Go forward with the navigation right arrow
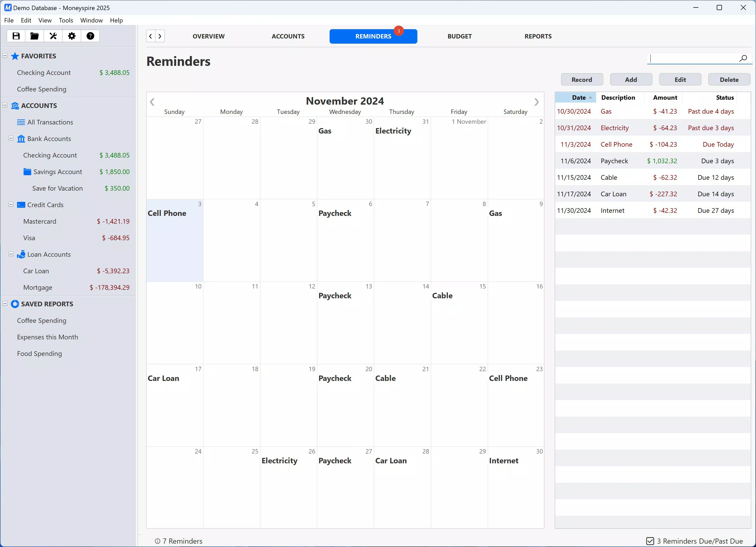756x547 pixels. 160,36
